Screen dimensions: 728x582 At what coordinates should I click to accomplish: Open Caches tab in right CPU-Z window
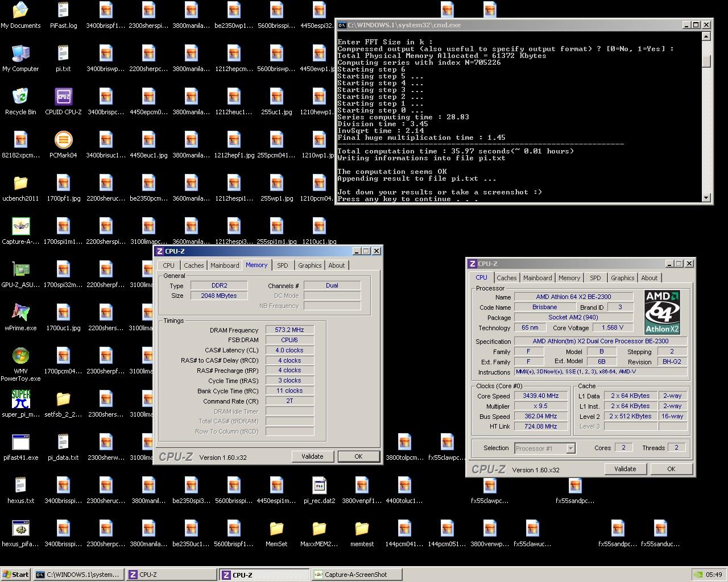pos(506,278)
